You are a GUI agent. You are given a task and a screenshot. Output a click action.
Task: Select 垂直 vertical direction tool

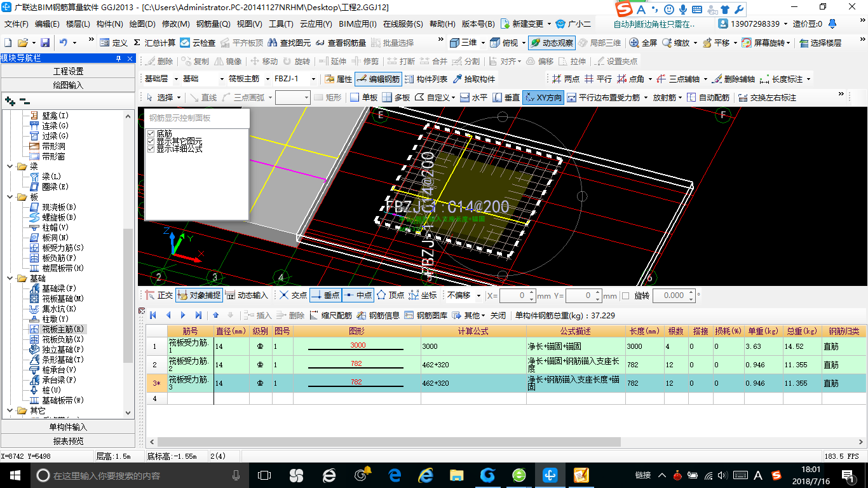[x=506, y=98]
